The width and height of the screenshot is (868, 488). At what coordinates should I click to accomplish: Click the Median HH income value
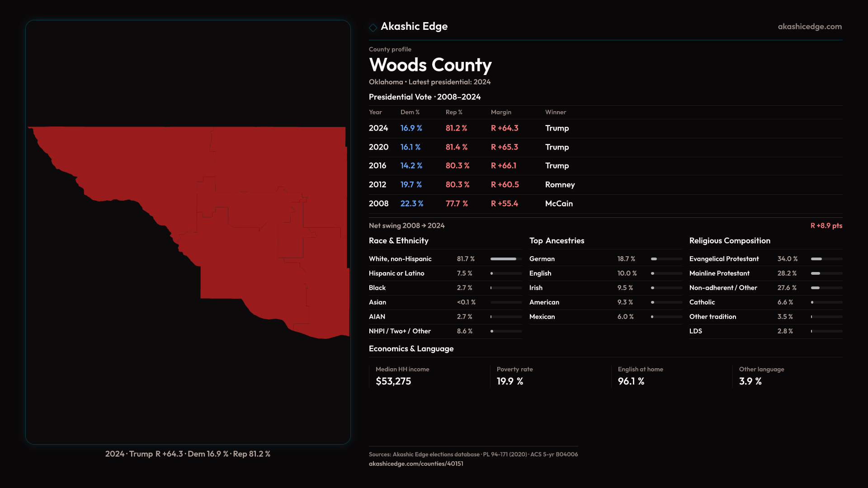pyautogui.click(x=393, y=381)
